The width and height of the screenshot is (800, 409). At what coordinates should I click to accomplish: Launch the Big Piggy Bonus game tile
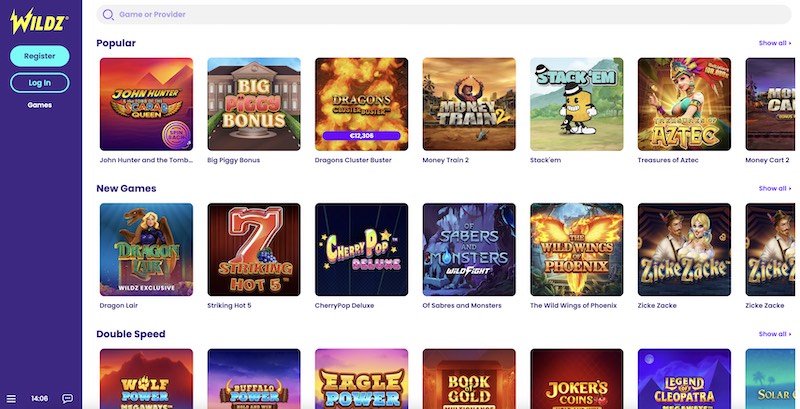254,104
